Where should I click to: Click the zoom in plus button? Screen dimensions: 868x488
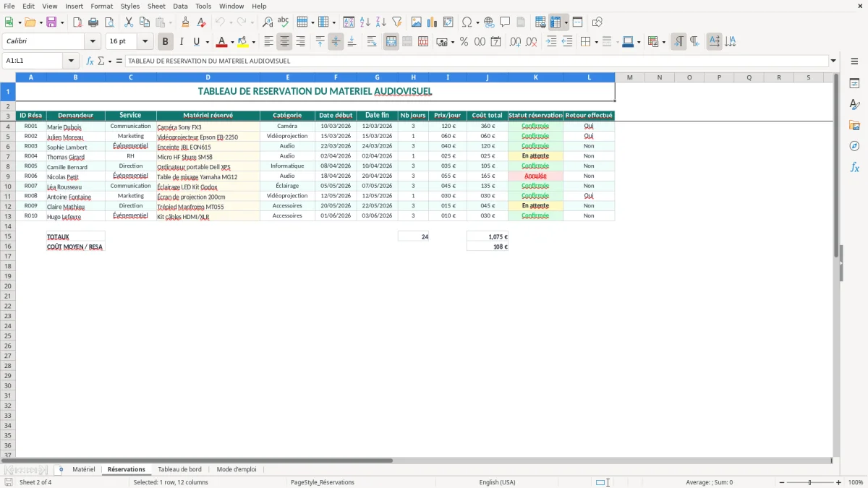click(839, 482)
